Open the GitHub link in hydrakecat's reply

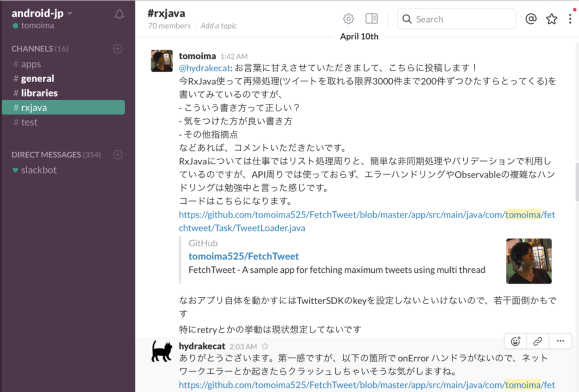(x=367, y=385)
